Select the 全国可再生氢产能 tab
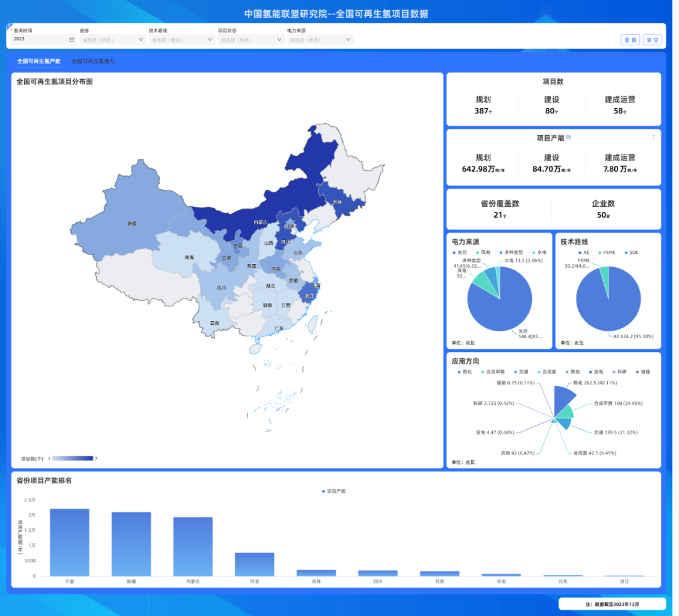Screen dimensions: 679x616 tap(39, 62)
